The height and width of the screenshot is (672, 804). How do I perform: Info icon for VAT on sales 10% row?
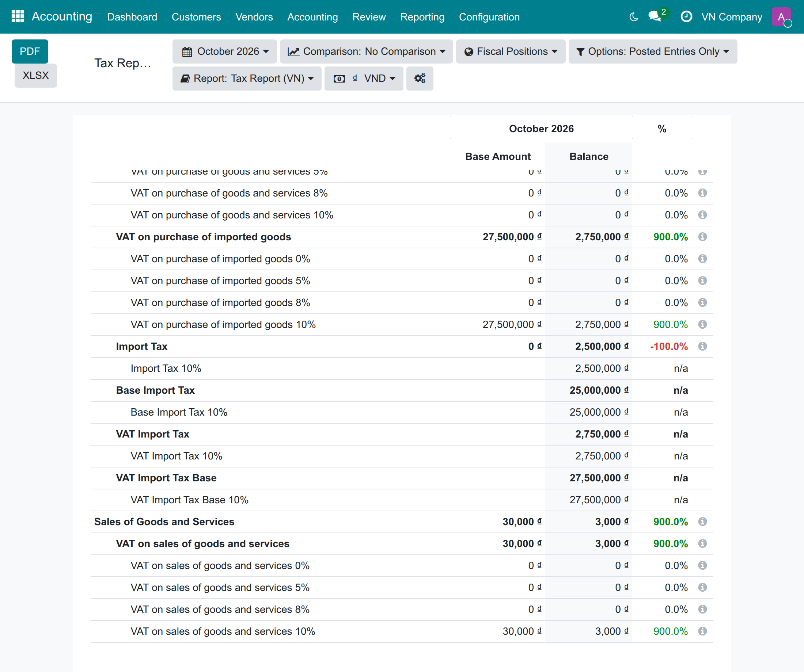click(x=702, y=631)
